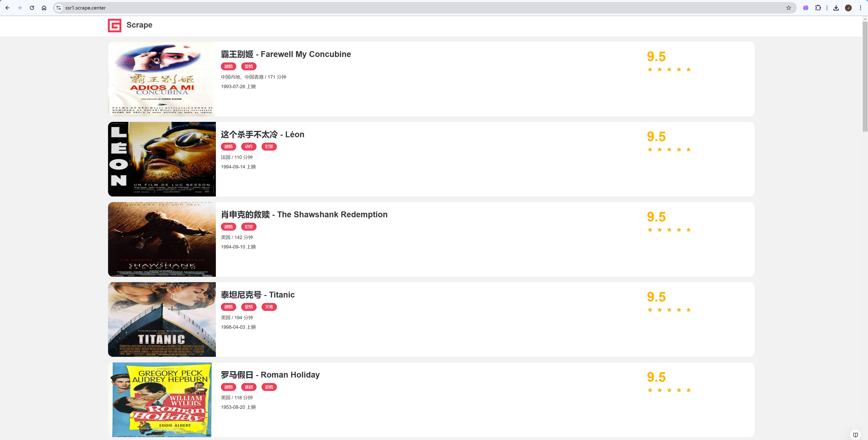Click the Titanic movie poster
Viewport: 868px width, 440px height.
click(162, 319)
